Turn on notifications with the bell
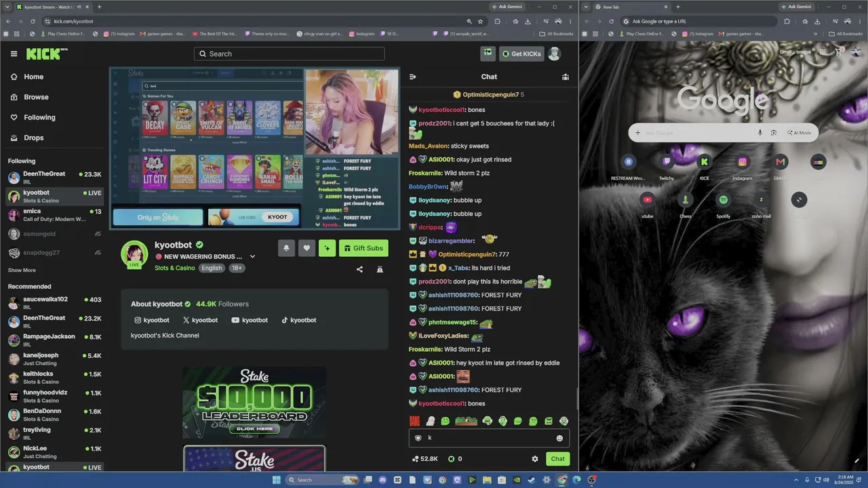868x488 pixels. click(286, 248)
